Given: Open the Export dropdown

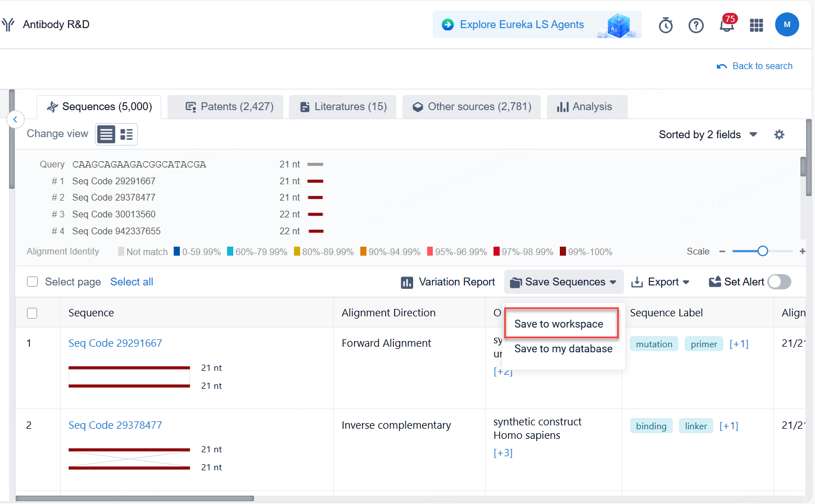Looking at the screenshot, I should tap(660, 282).
